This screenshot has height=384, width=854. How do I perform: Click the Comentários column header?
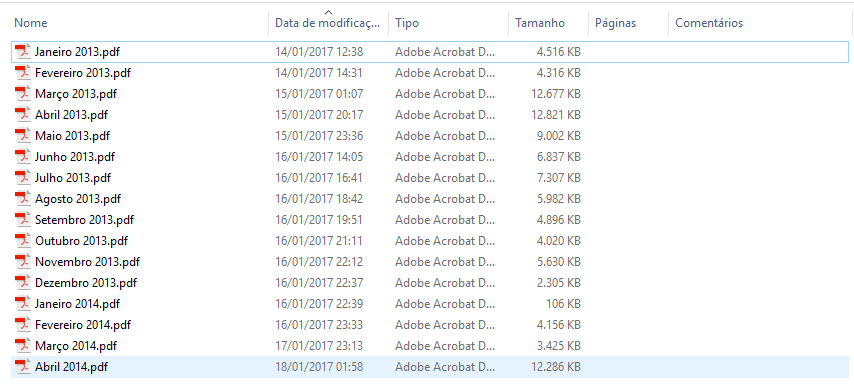coord(709,23)
